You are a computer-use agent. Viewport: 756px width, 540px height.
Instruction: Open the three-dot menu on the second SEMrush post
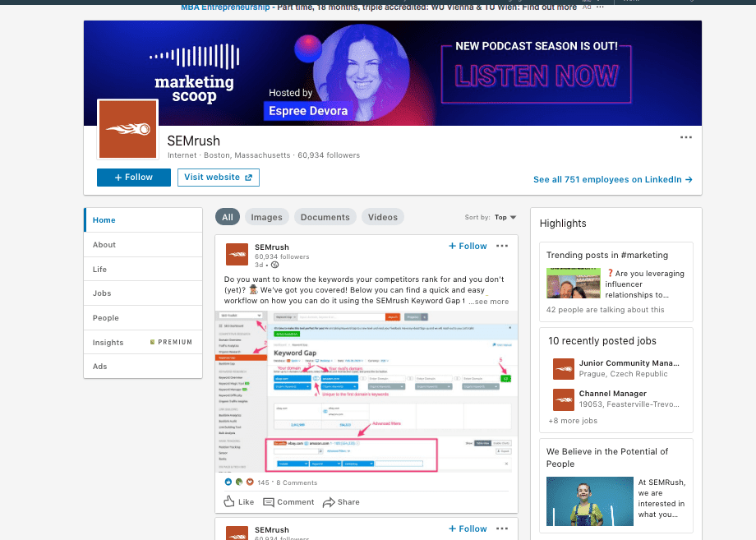(502, 528)
